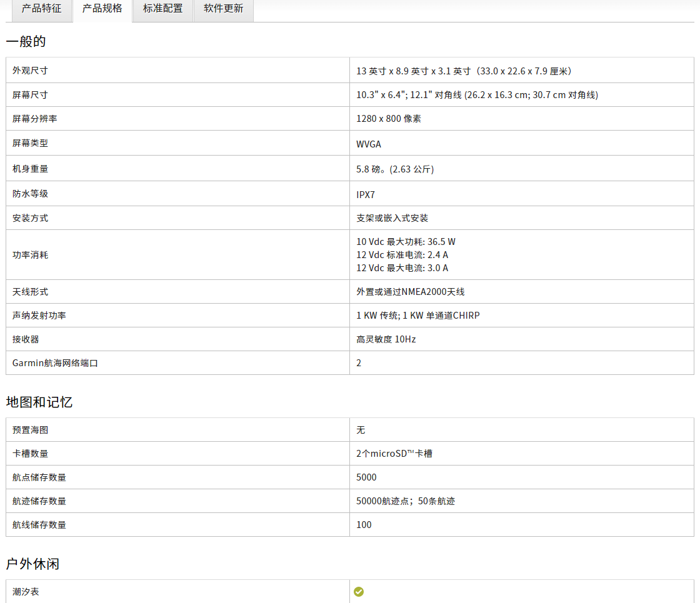The height and width of the screenshot is (603, 700).
Task: Click the 户外休闲 section heading
Action: pos(32,564)
